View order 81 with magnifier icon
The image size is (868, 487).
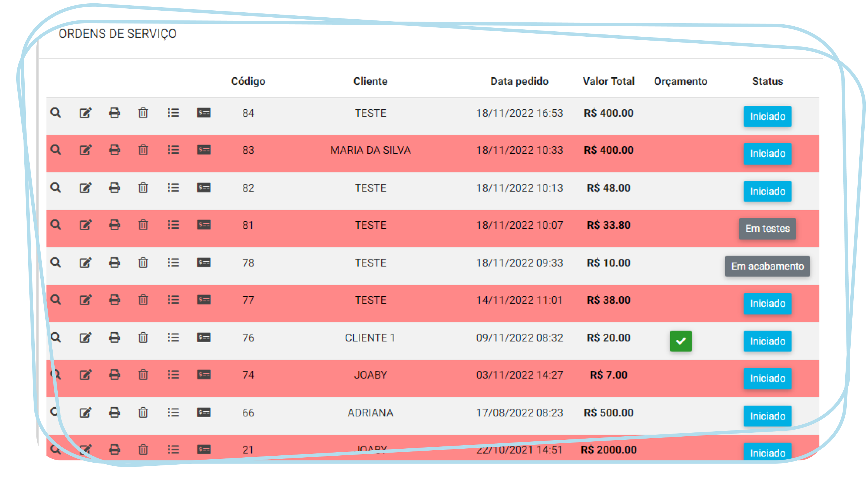56,225
